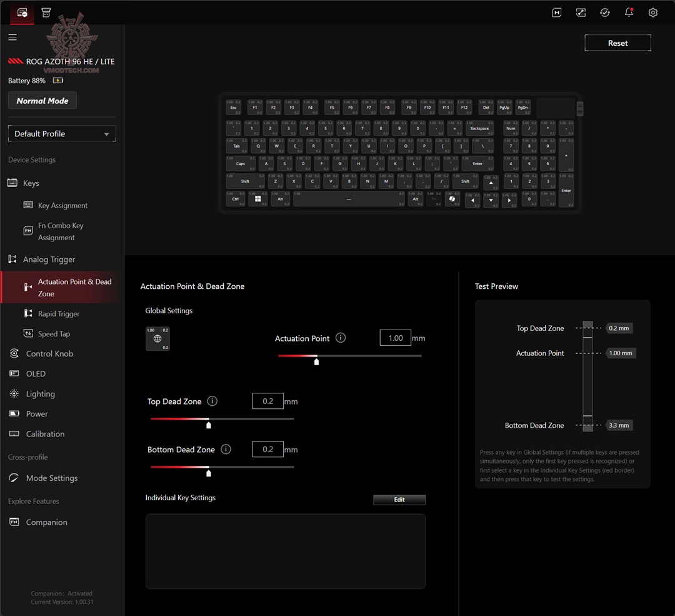Viewport: 675px width, 616px height.
Task: Click the spacebar on keyboard diagram
Action: 349,199
